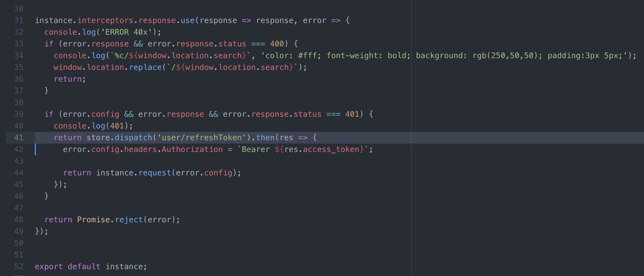
Task: Click the 'export' keyword on line 52
Action: [49, 266]
